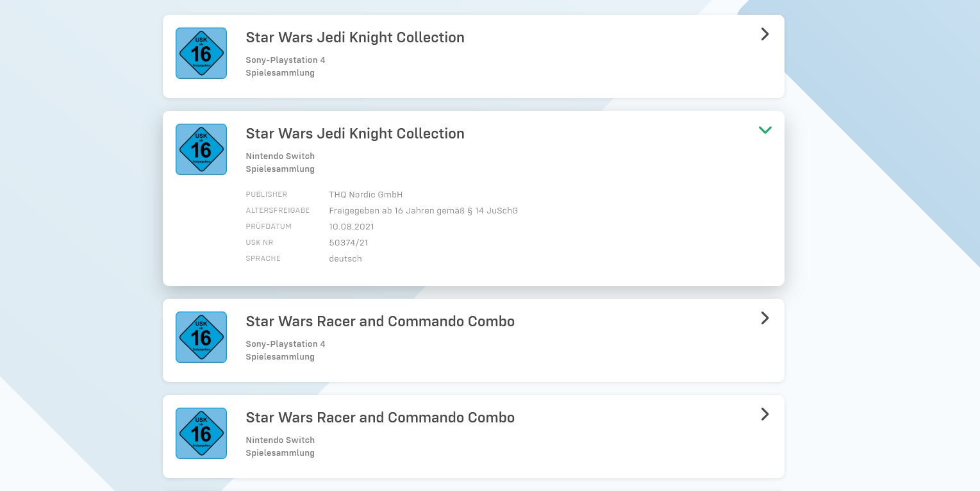The width and height of the screenshot is (980, 491).
Task: Open Star Wars Jedi Knight Collection Playstation 4 title
Action: click(355, 37)
